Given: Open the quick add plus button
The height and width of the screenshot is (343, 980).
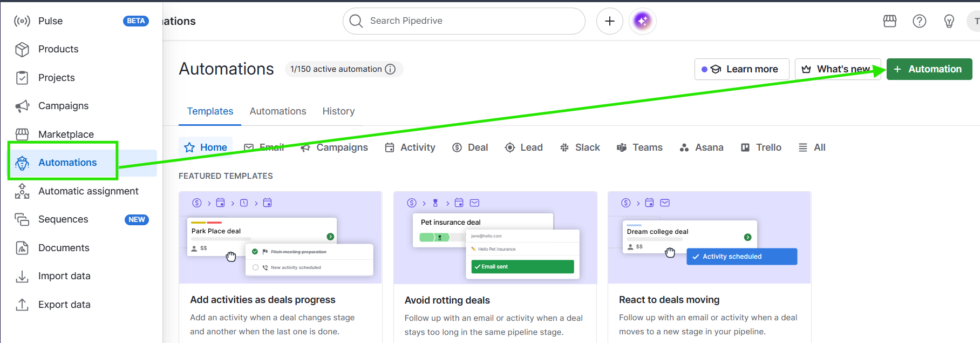Looking at the screenshot, I should [x=610, y=21].
